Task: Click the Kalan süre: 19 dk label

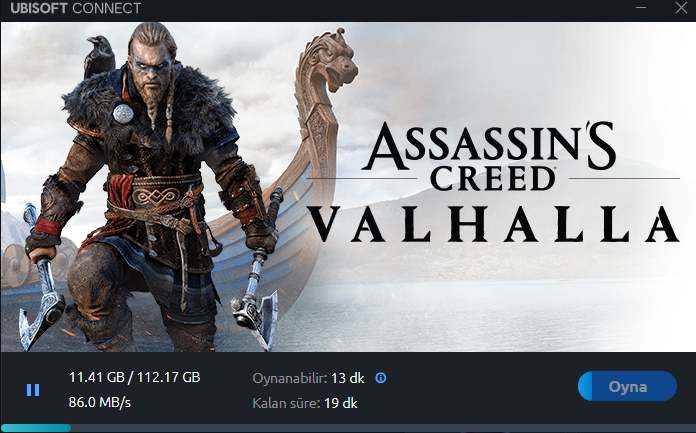Action: (305, 403)
